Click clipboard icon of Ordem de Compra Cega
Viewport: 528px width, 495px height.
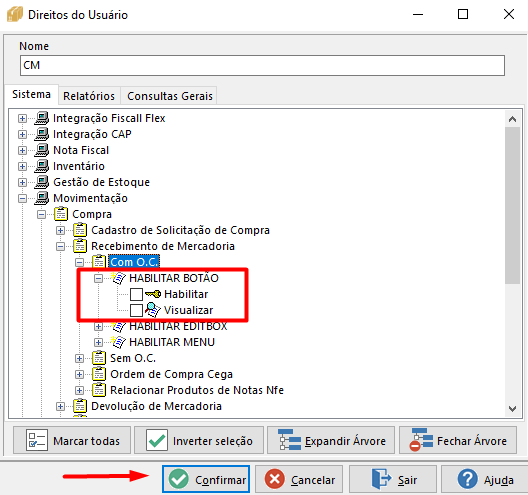[99, 374]
